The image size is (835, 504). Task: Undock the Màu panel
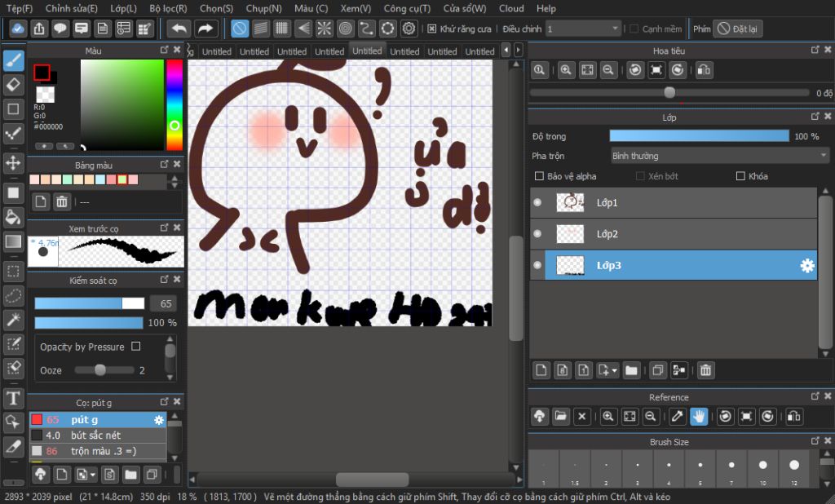click(x=165, y=50)
